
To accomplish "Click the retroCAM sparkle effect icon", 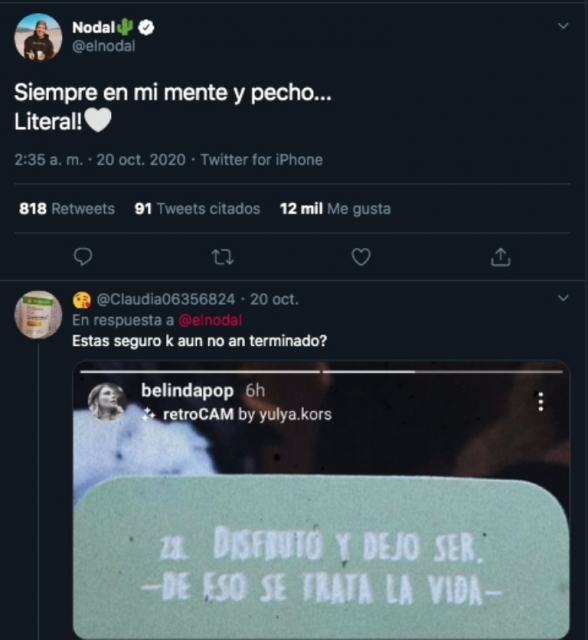I will [149, 415].
